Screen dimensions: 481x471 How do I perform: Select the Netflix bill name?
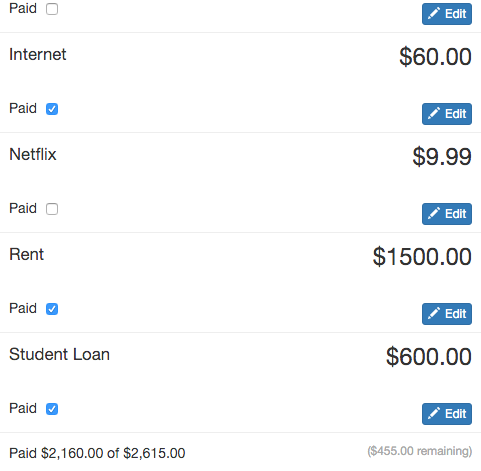pos(33,154)
